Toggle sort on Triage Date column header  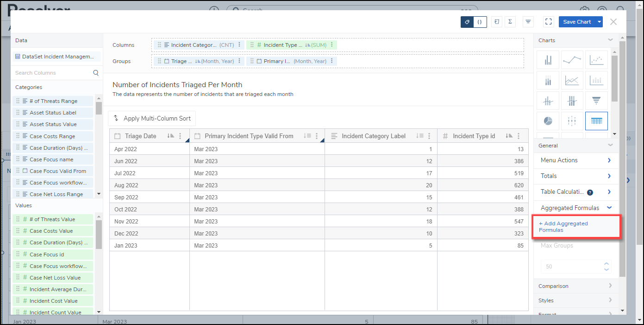(x=170, y=136)
